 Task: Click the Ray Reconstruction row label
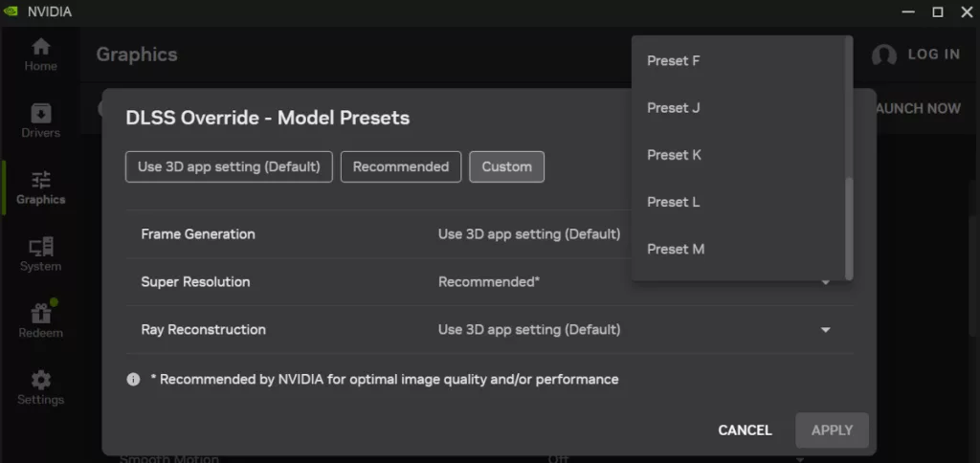click(x=203, y=329)
